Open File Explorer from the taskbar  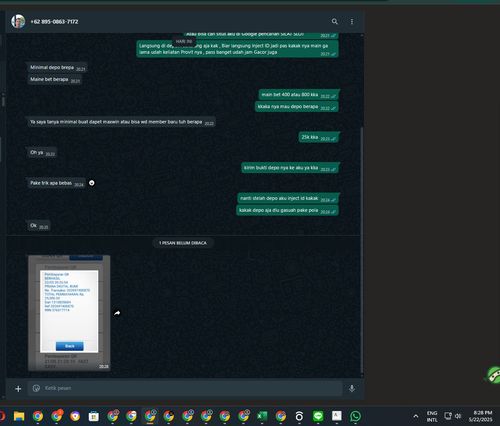(19, 416)
